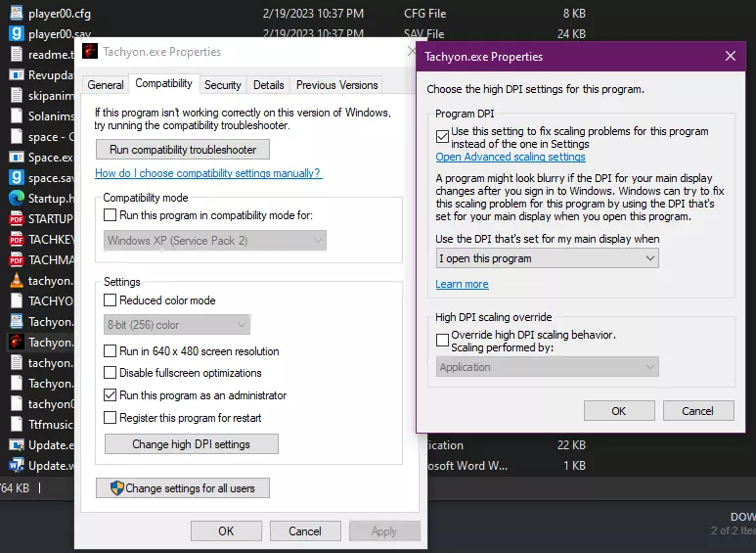Check Register this program for restart
The image size is (756, 553).
[x=110, y=417]
